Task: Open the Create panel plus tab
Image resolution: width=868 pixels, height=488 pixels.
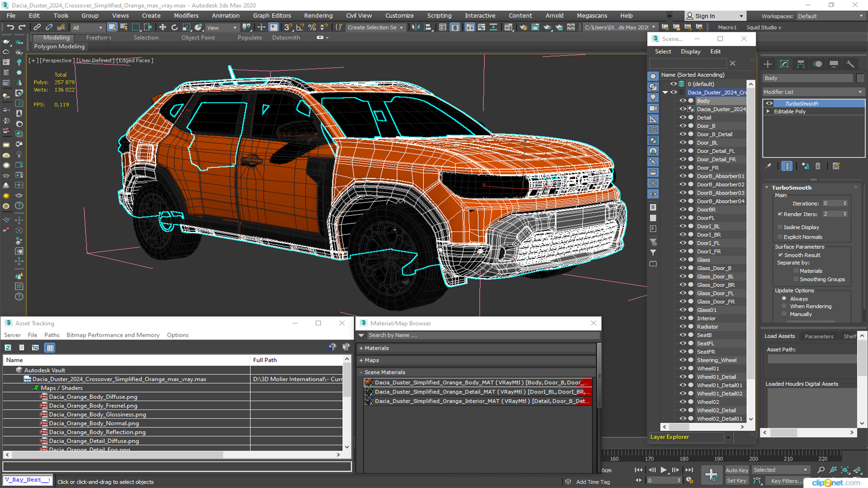Action: click(768, 64)
